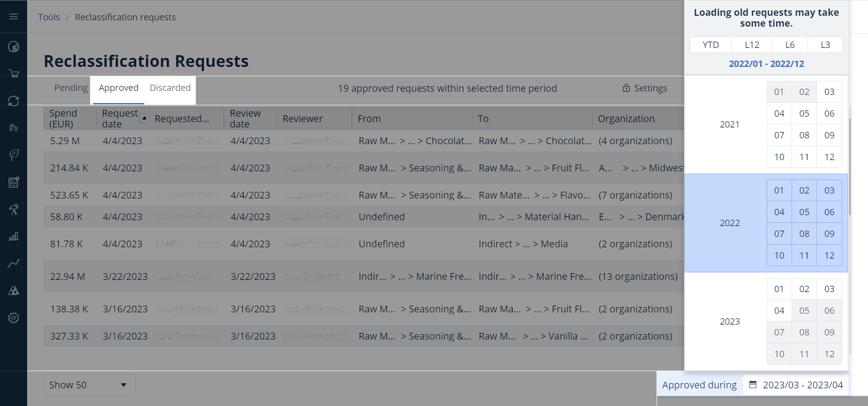Select month 03 of 2023
The image size is (868, 406).
(829, 289)
